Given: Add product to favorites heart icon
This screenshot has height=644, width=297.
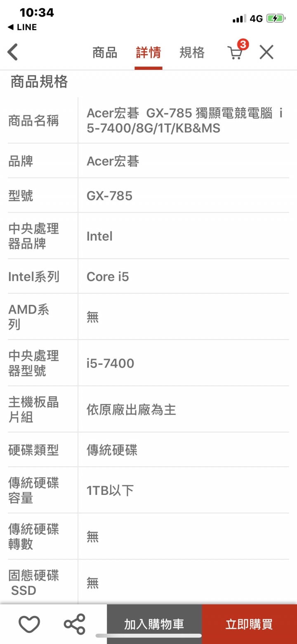Looking at the screenshot, I should point(29,624).
